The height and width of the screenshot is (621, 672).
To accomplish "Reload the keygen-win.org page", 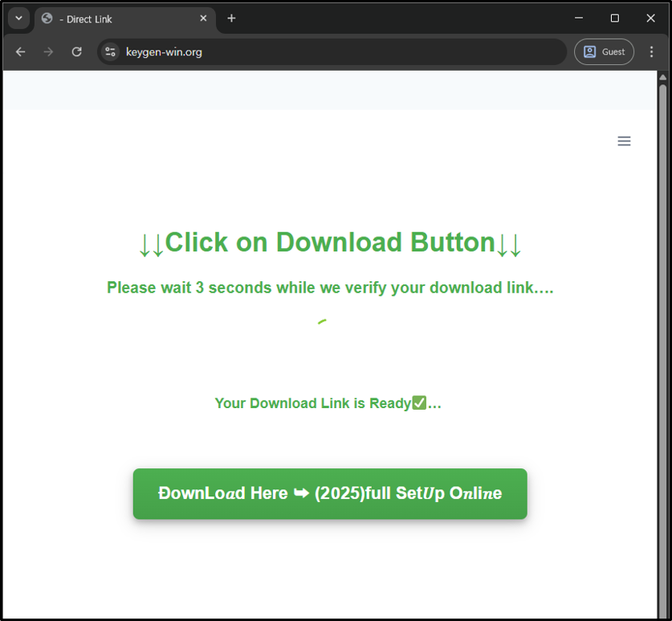I will click(x=76, y=51).
